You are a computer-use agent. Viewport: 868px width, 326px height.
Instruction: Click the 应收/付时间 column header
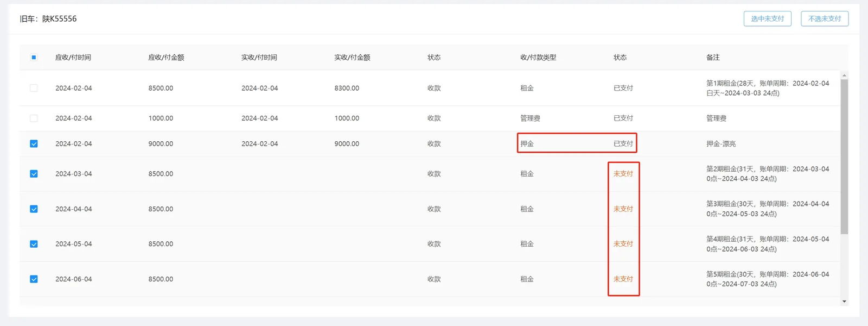coord(73,58)
